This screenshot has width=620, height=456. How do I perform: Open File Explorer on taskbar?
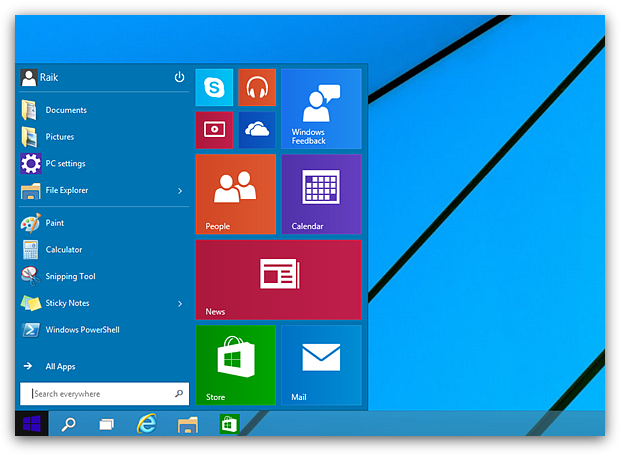[188, 425]
